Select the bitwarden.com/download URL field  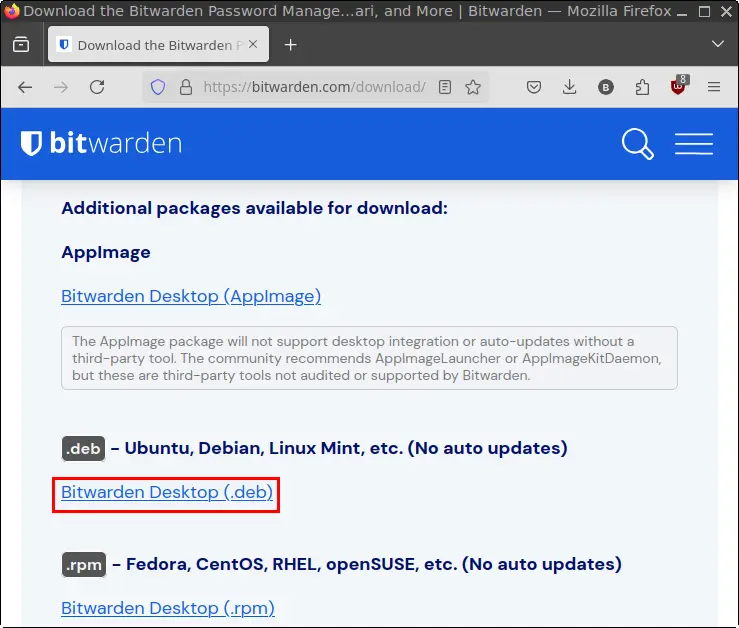pos(315,87)
